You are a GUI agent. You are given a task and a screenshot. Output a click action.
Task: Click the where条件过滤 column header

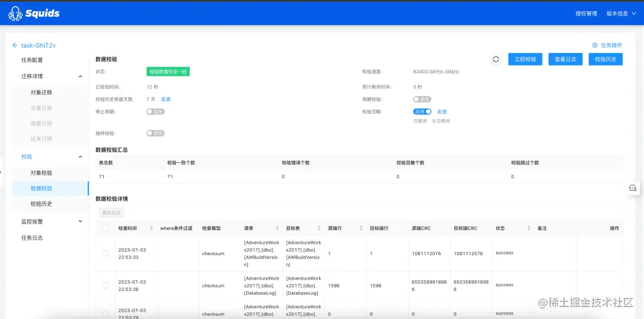click(176, 228)
